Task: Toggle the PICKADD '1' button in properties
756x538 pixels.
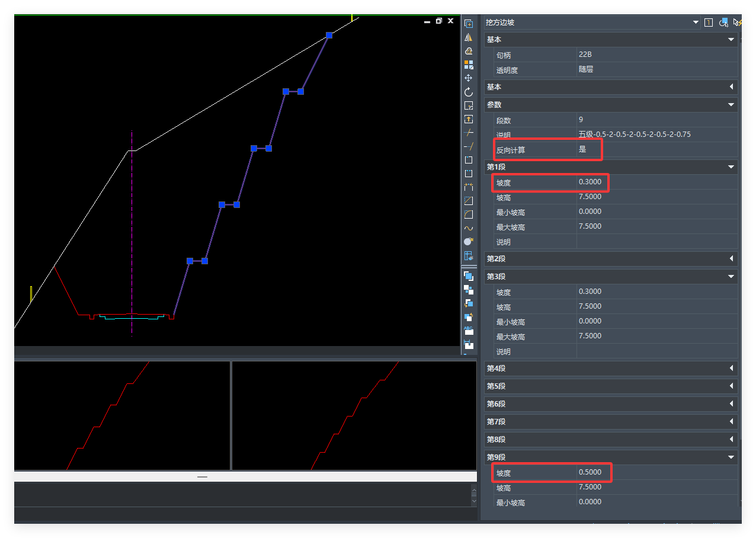Action: coord(709,23)
